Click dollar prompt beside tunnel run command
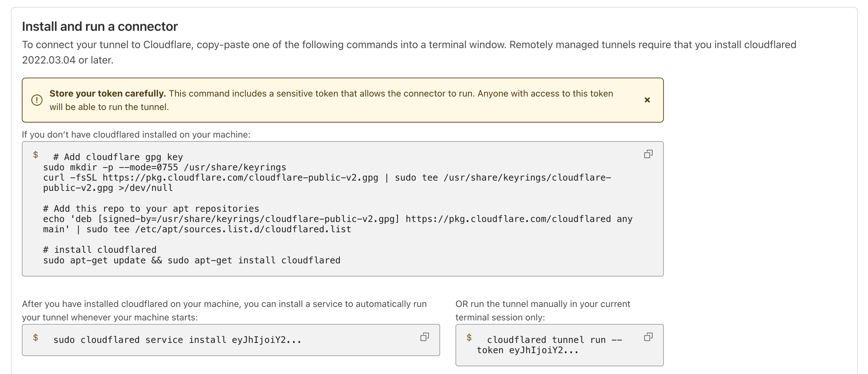 point(469,337)
